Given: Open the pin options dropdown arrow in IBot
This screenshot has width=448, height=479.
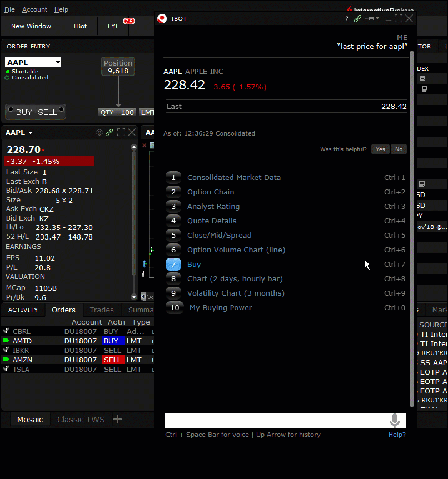Looking at the screenshot, I should [378, 19].
